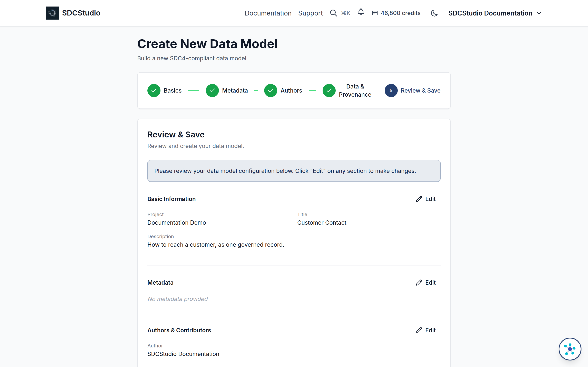Click pencil icon for Authors & Contributors
This screenshot has width=588, height=367.
pos(419,330)
